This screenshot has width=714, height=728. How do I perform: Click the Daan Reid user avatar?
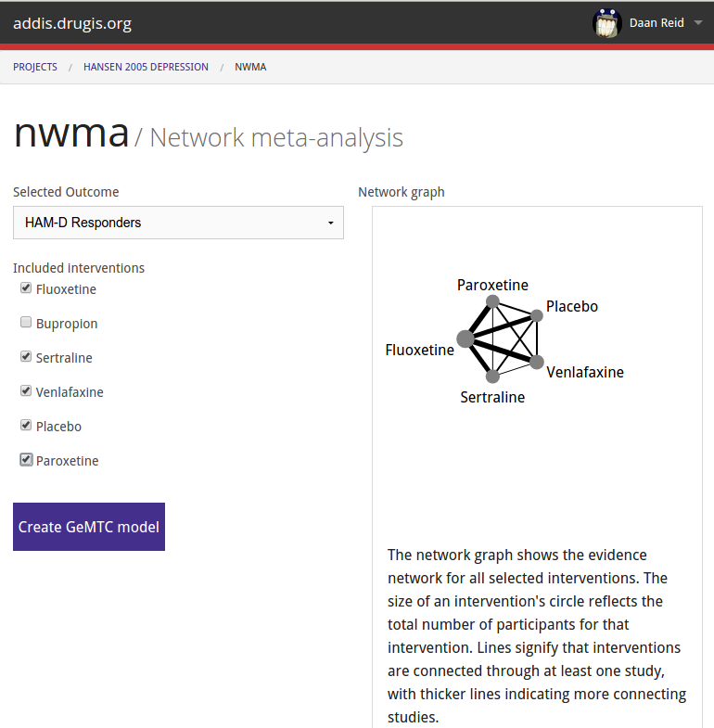pos(606,23)
